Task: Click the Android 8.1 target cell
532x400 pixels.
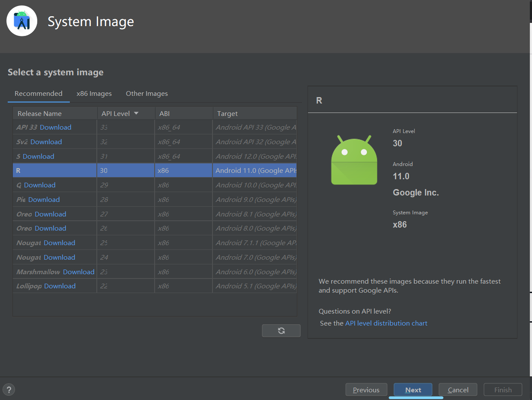Action: click(255, 214)
